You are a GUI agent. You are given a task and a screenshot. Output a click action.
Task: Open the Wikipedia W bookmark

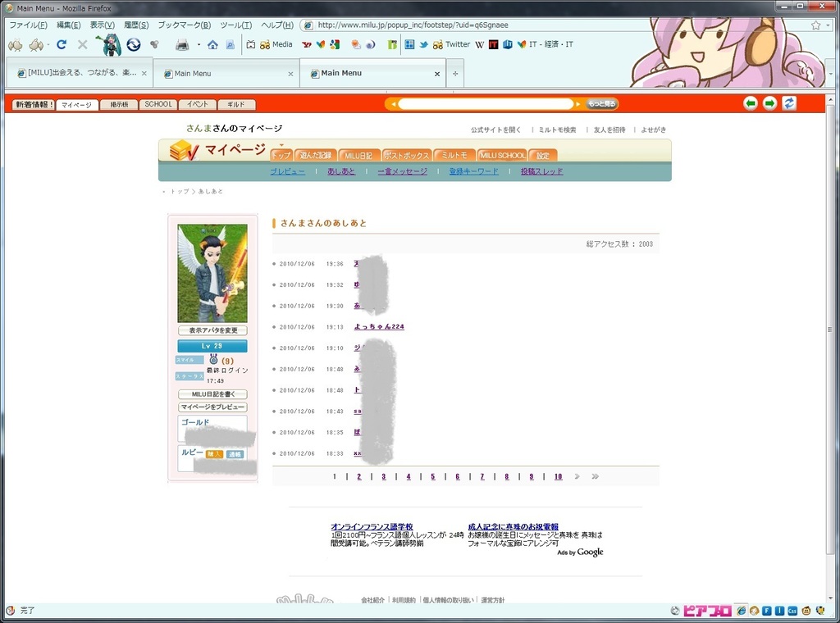[x=479, y=44]
